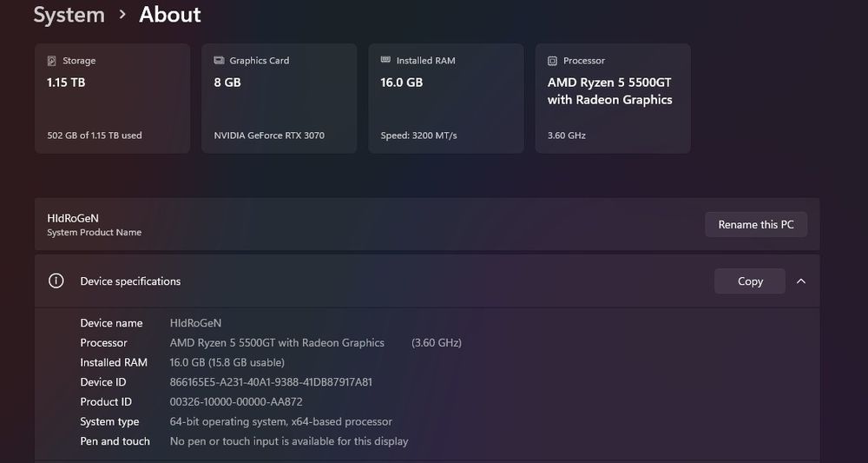Screen dimensions: 868x463
Task: Click 'NVIDIA GeForce RTX 3070' text
Action: click(269, 136)
